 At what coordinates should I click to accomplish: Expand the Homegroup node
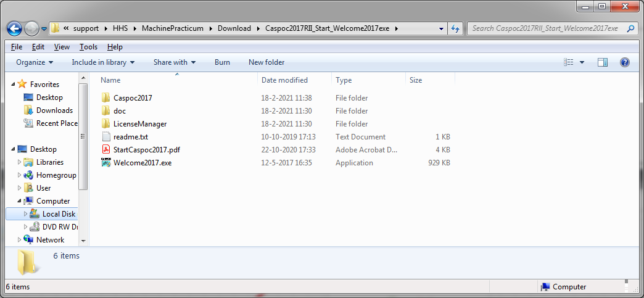click(x=19, y=175)
